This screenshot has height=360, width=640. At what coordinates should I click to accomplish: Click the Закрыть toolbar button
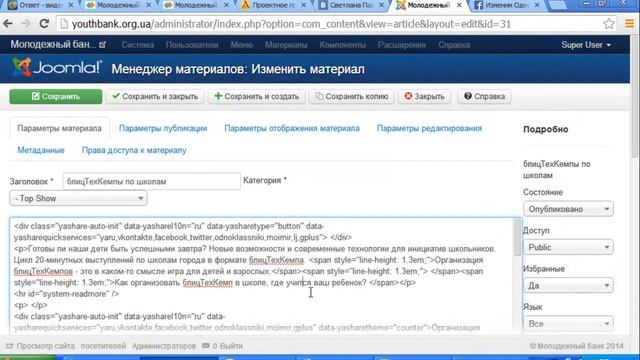pos(424,96)
